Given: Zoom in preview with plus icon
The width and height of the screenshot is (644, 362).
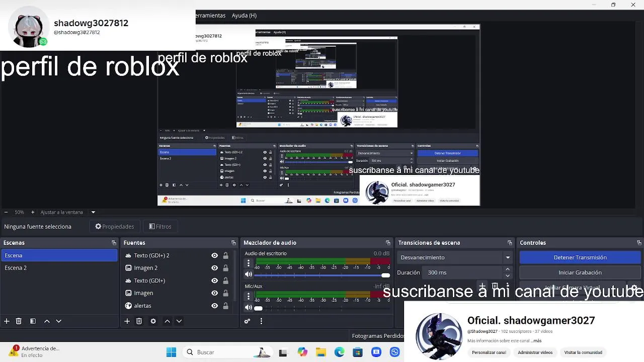Looking at the screenshot, I should 33,212.
